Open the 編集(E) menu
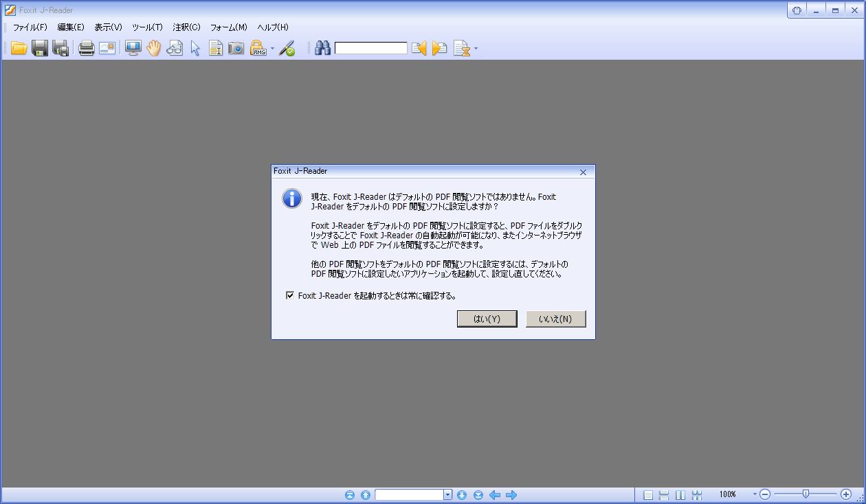This screenshot has height=504, width=866. point(71,27)
